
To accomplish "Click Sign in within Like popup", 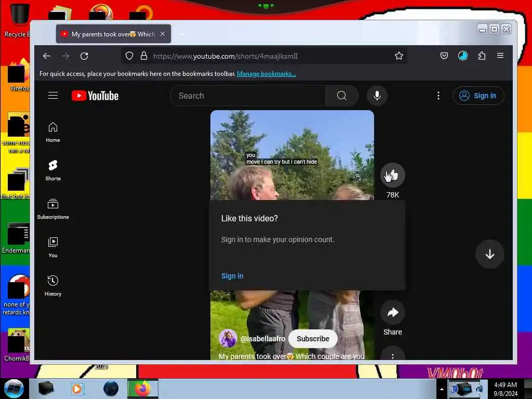I will (x=232, y=276).
